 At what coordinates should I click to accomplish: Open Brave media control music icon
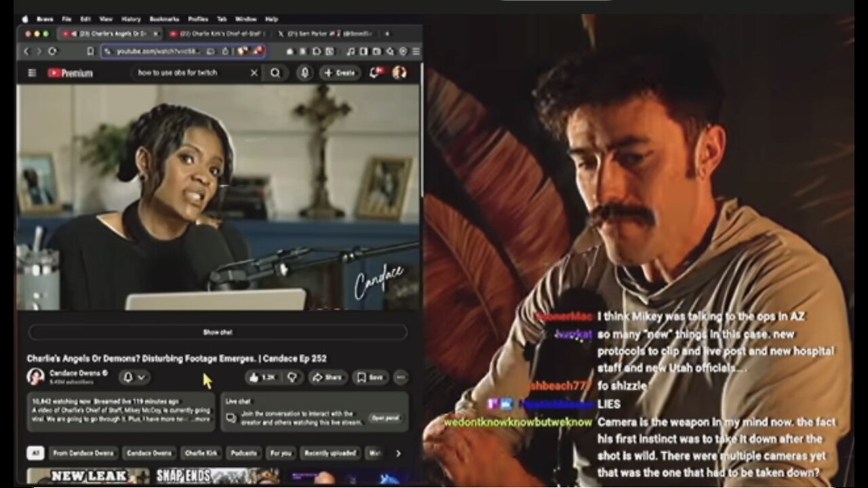tap(351, 52)
